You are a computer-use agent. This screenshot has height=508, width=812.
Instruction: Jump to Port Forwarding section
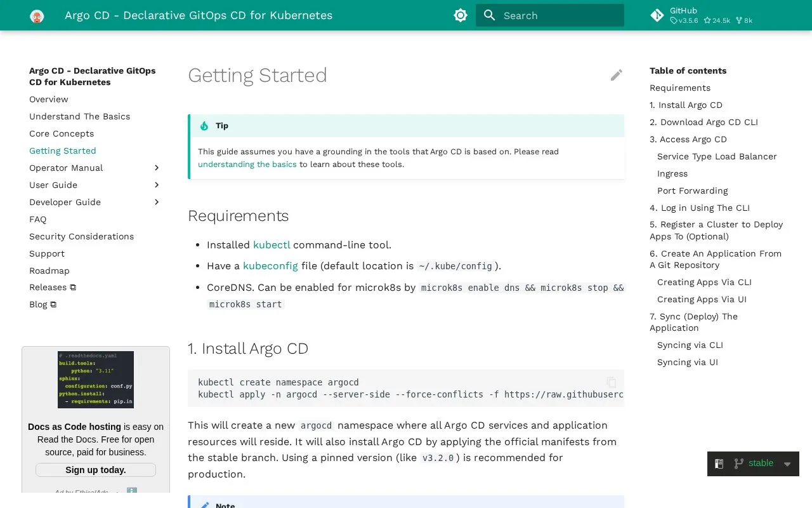(x=693, y=190)
